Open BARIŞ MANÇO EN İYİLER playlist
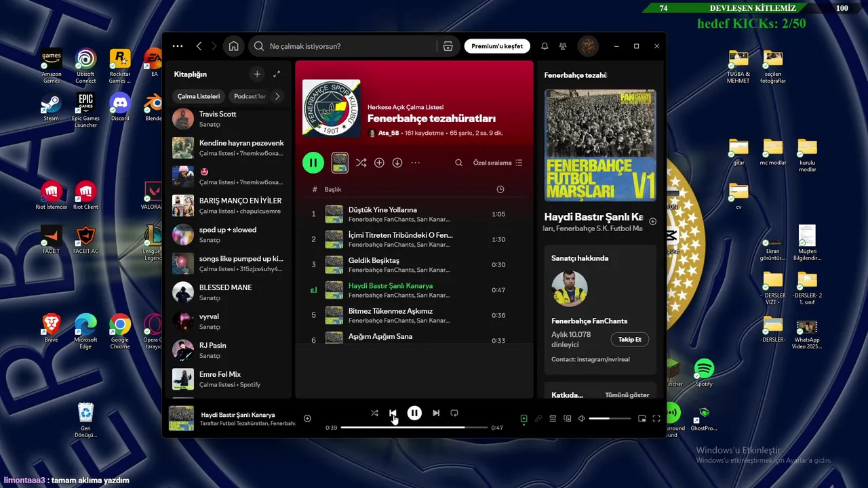 pos(229,205)
